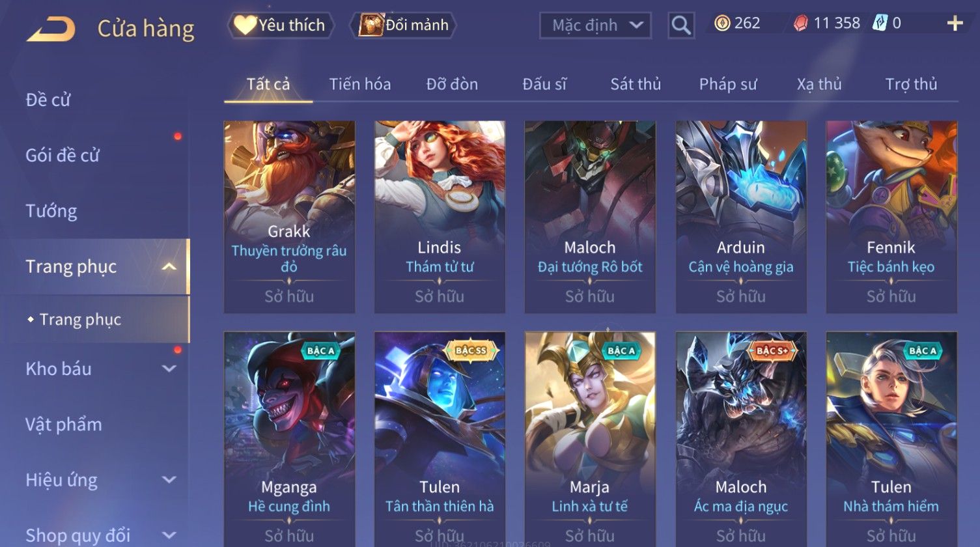Open Yêu thích favorites with heart icon

pos(281,25)
